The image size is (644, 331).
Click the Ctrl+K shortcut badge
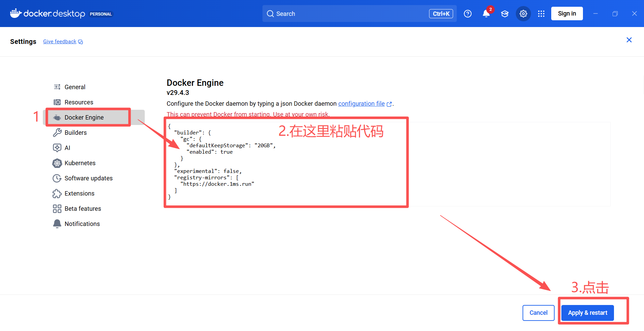(x=441, y=14)
